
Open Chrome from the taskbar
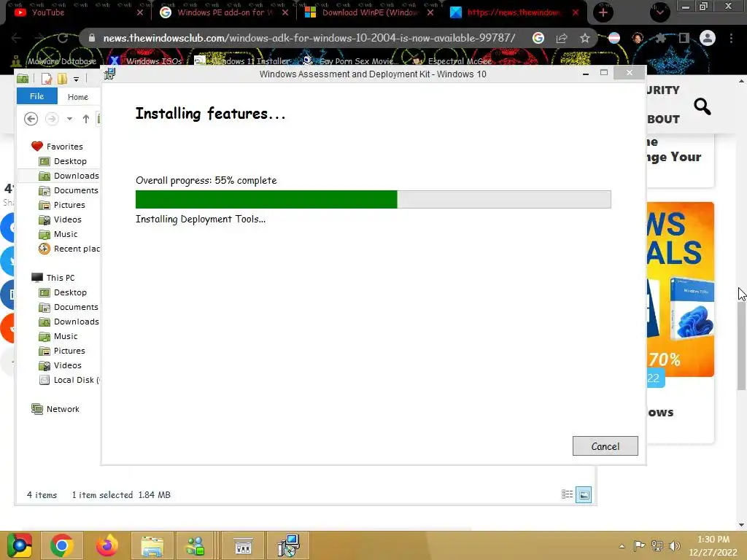[61, 545]
